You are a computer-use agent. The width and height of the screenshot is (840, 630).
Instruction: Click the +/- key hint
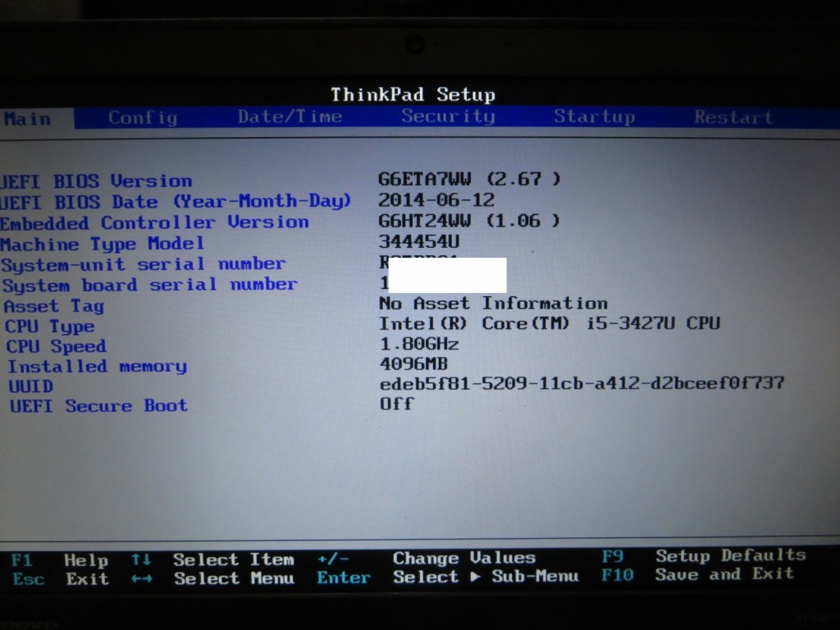[x=333, y=559]
